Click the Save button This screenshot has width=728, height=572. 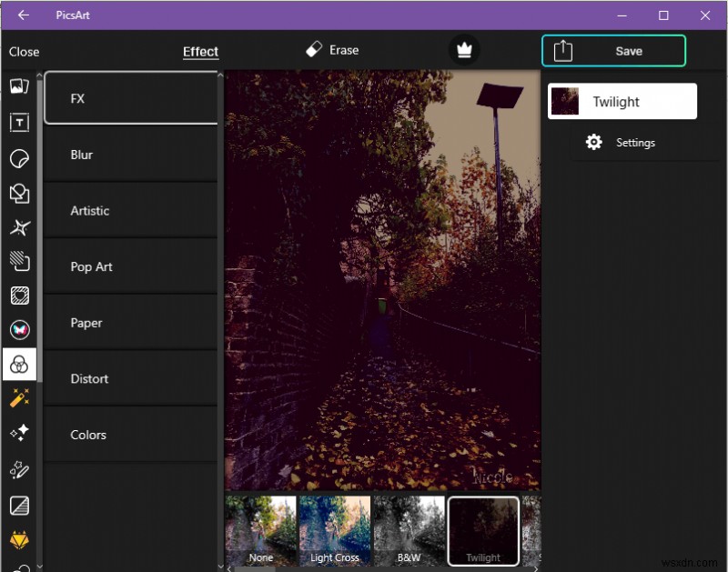click(613, 51)
